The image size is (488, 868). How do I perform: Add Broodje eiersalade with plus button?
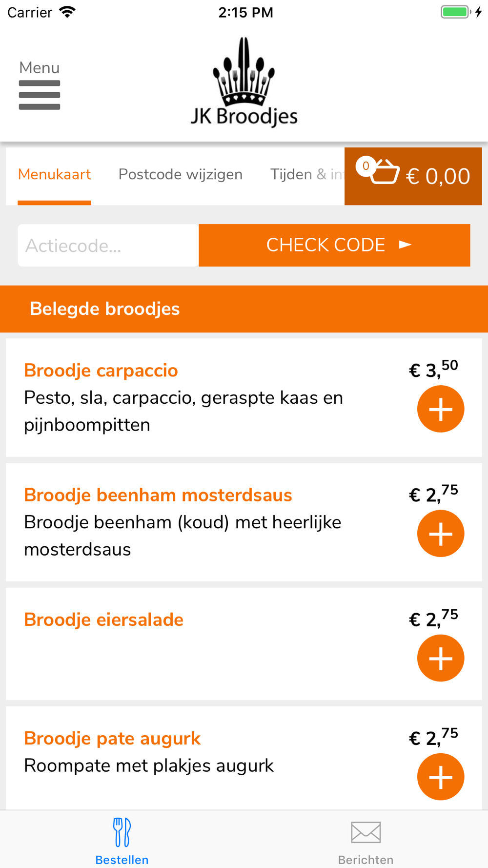click(x=441, y=658)
